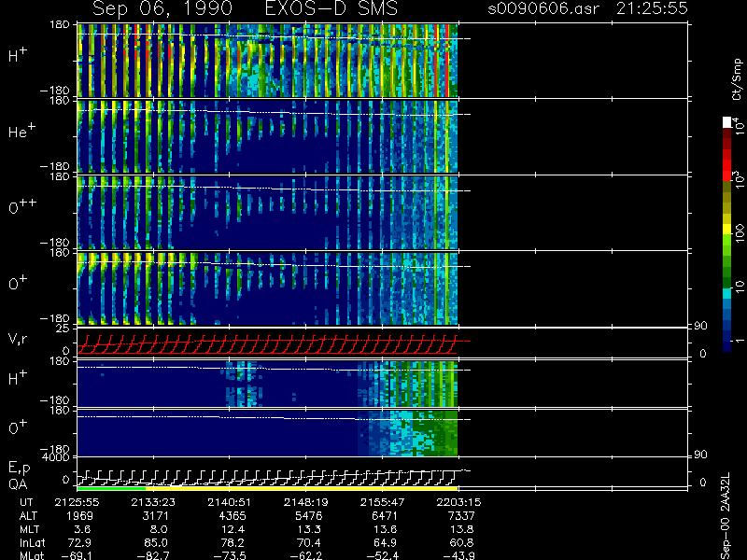Click the "V,r" panel label
The width and height of the screenshot is (747, 560).
click(x=18, y=339)
